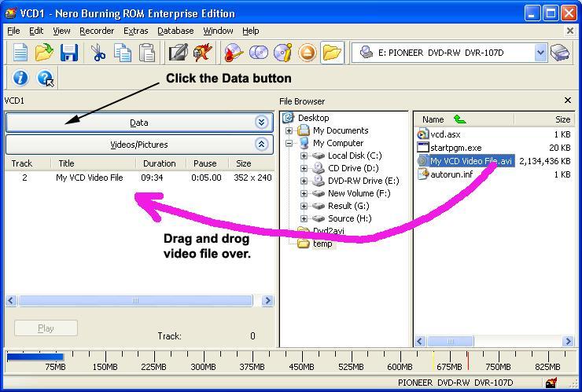Viewport: 582px width, 392px height.
Task: Click the What's This help icon
Action: (45, 78)
